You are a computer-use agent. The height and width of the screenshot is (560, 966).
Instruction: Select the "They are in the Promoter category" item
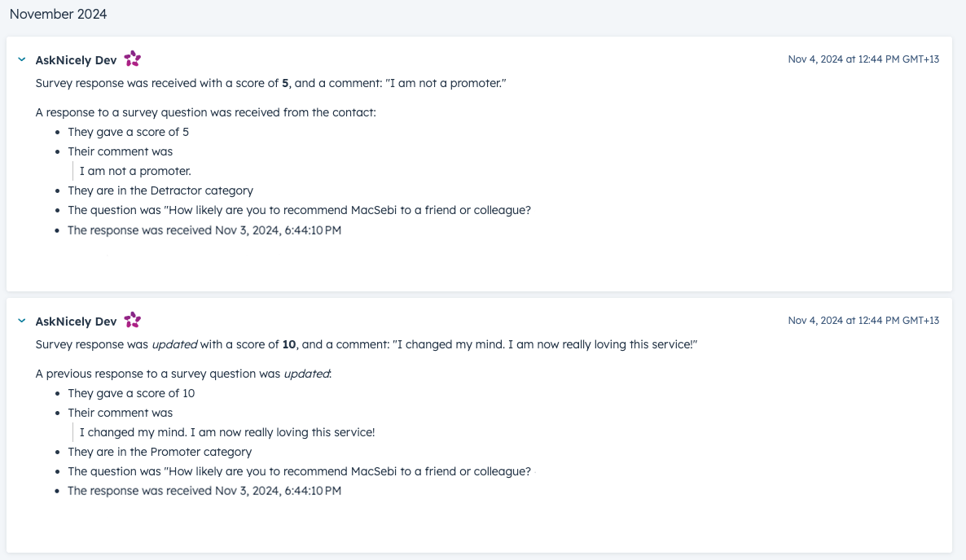click(x=160, y=452)
